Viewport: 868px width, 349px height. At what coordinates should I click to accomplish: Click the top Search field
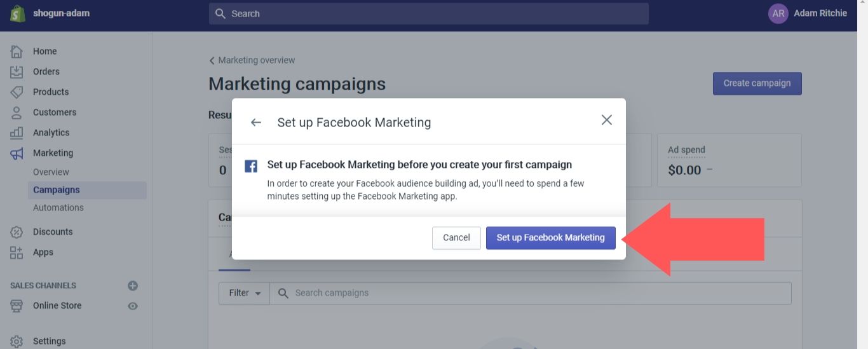click(429, 13)
